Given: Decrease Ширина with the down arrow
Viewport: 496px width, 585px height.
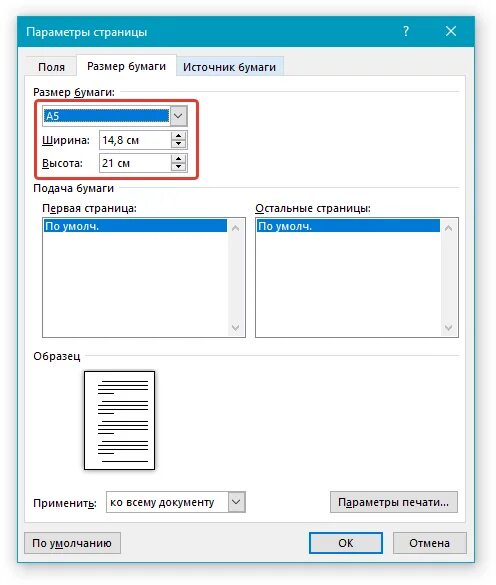Looking at the screenshot, I should [x=179, y=144].
